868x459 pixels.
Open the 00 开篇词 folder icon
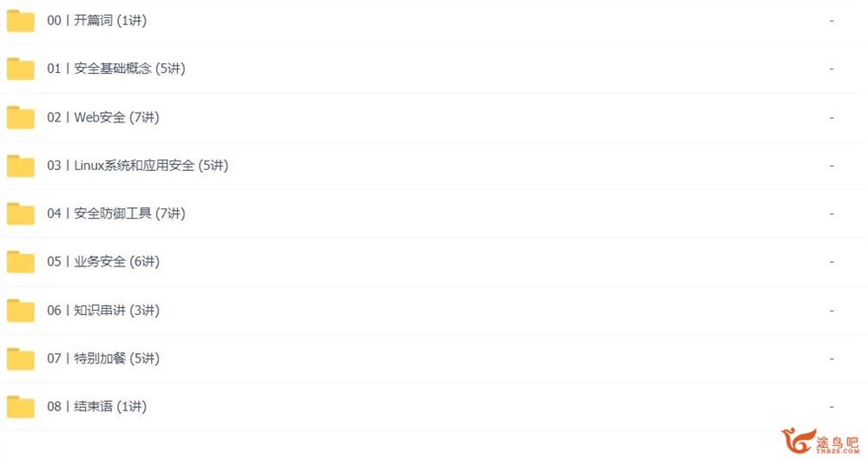pos(21,21)
